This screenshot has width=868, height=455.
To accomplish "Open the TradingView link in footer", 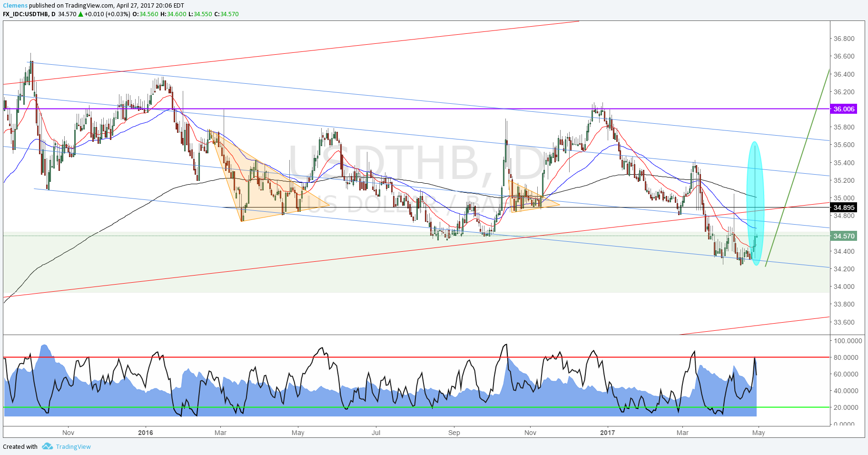I will pos(73,446).
